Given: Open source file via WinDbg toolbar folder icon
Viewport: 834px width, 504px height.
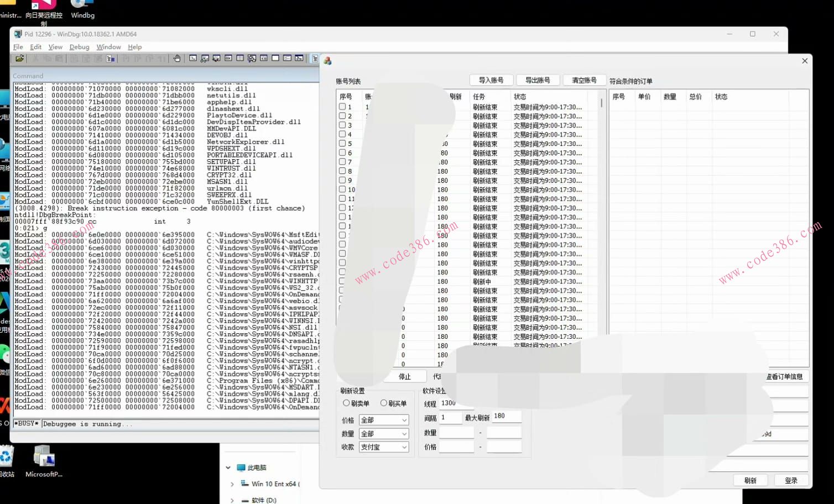Looking at the screenshot, I should pos(19,58).
